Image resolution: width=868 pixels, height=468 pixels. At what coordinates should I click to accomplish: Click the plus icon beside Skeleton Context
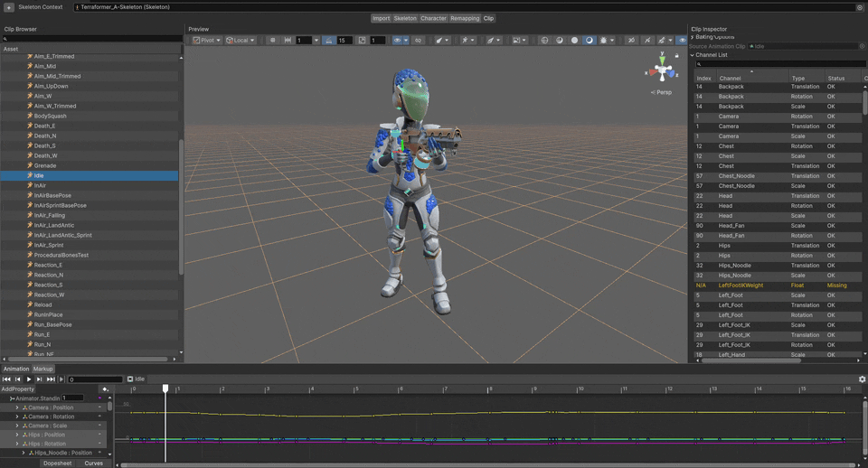(8, 6)
